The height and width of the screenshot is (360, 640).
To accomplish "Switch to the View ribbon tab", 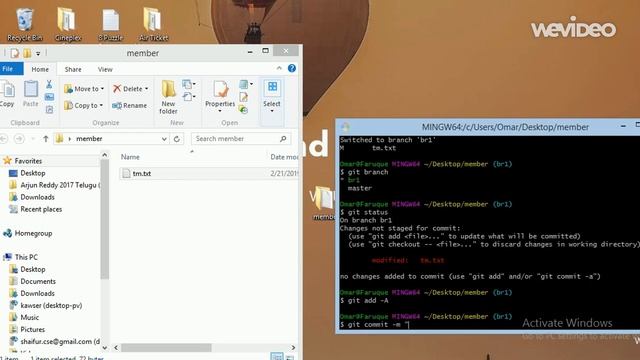I will [105, 69].
